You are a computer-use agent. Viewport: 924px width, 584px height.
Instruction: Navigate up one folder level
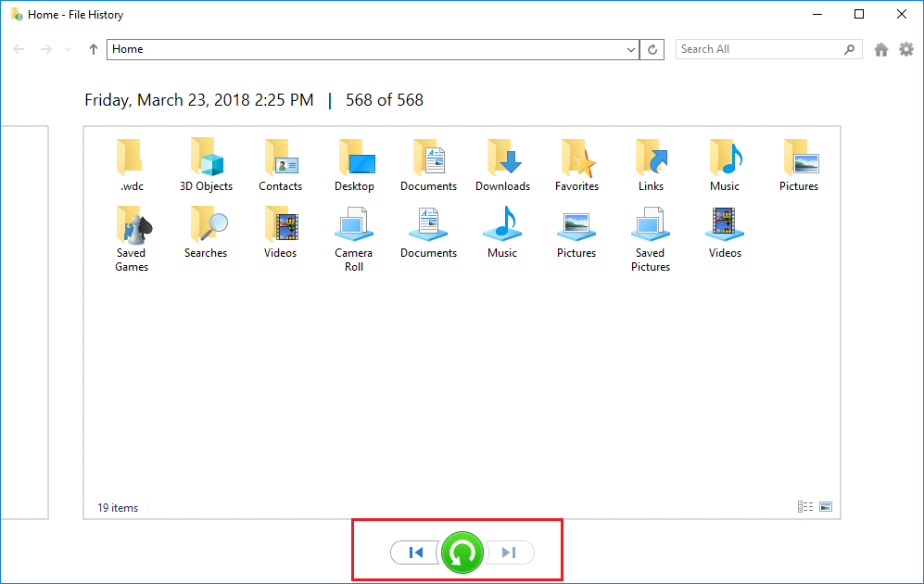coord(93,49)
